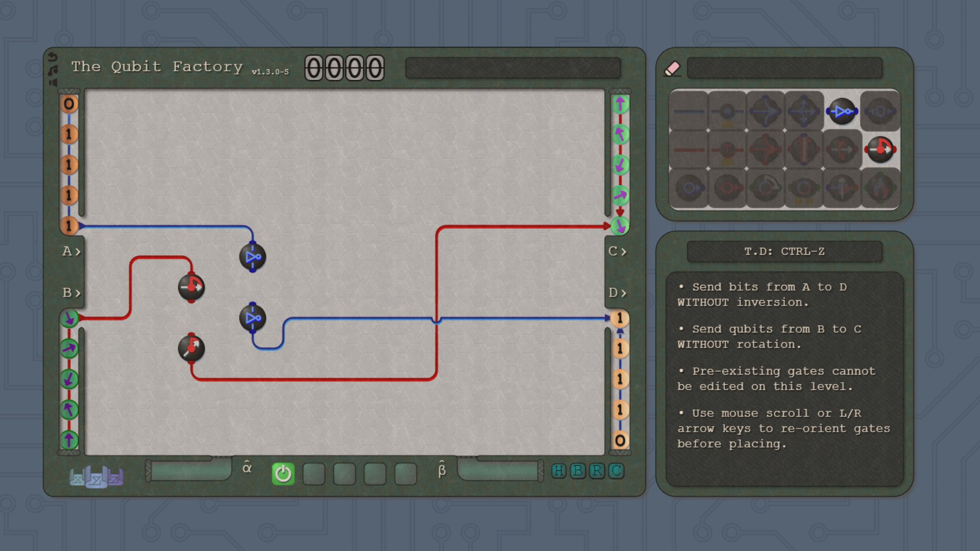Click 'Send bits from A to D' text
Image resolution: width=980 pixels, height=551 pixels.
[769, 287]
